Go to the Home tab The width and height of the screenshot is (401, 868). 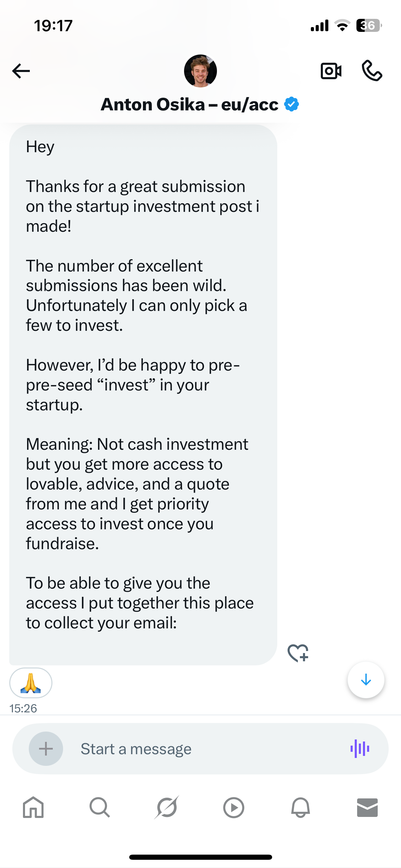click(33, 808)
